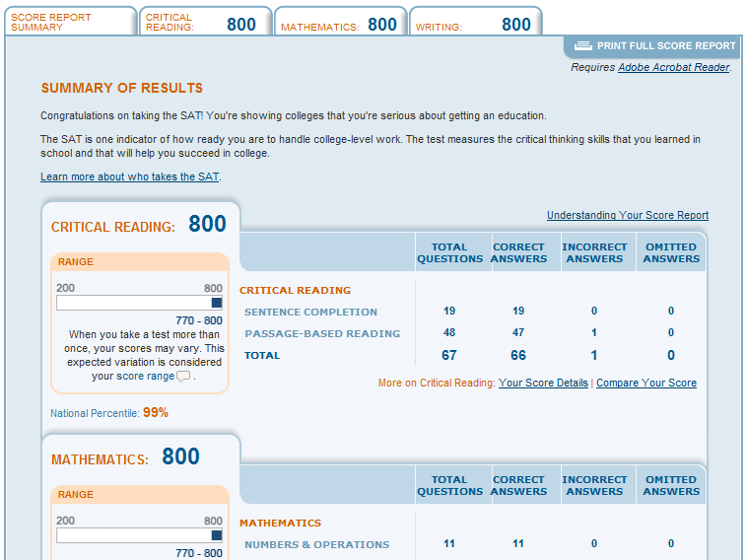This screenshot has height=560, width=748.
Task: Select the Sentence Completion row label
Action: coord(310,312)
